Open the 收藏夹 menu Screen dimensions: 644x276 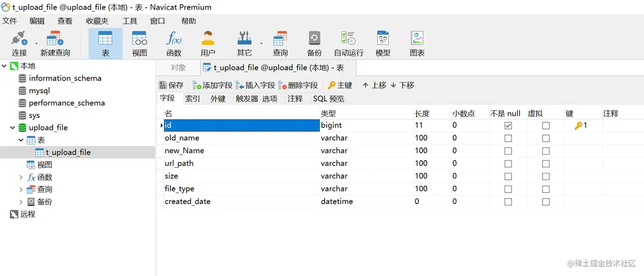97,21
